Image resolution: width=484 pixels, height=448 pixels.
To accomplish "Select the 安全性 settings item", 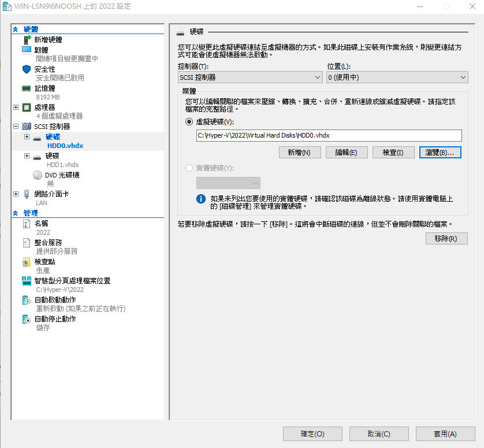I will tap(44, 69).
